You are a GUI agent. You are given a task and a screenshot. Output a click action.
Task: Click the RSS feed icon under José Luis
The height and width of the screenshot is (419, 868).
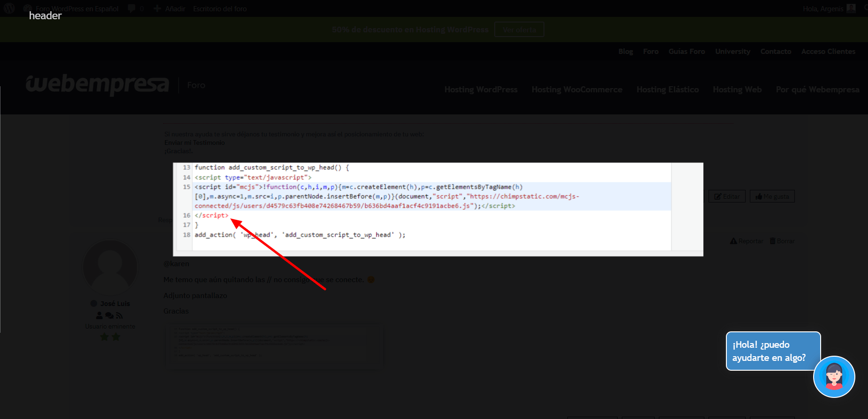(x=119, y=316)
